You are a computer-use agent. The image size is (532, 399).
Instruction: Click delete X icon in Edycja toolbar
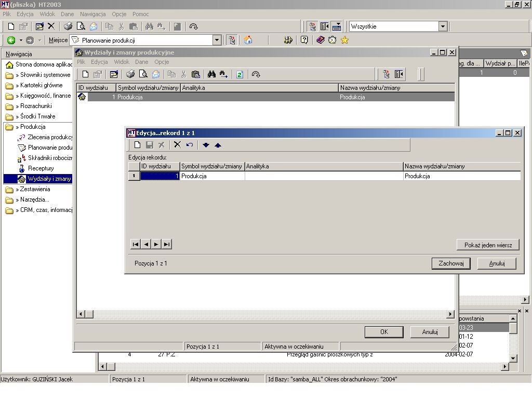pos(177,145)
